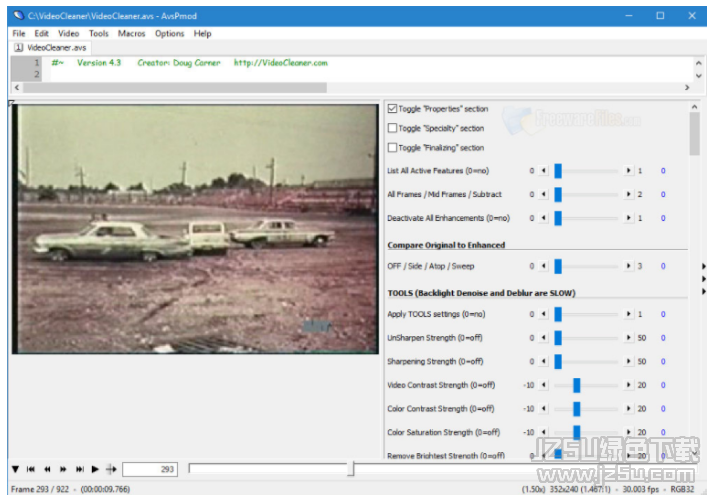Enable the Toggle "Specialty" section checkbox
Viewport: 713px width, 501px height.
point(392,128)
